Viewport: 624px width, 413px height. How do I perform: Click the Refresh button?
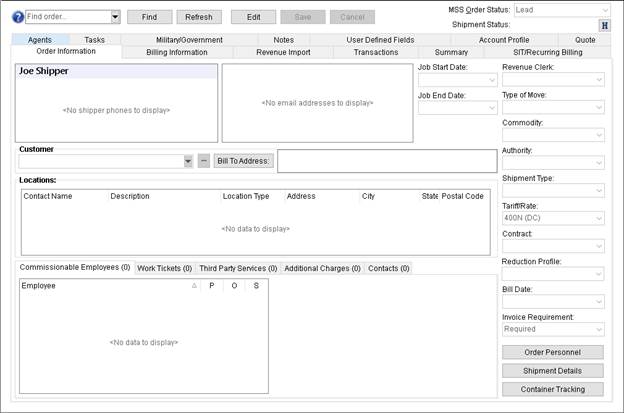(x=199, y=17)
